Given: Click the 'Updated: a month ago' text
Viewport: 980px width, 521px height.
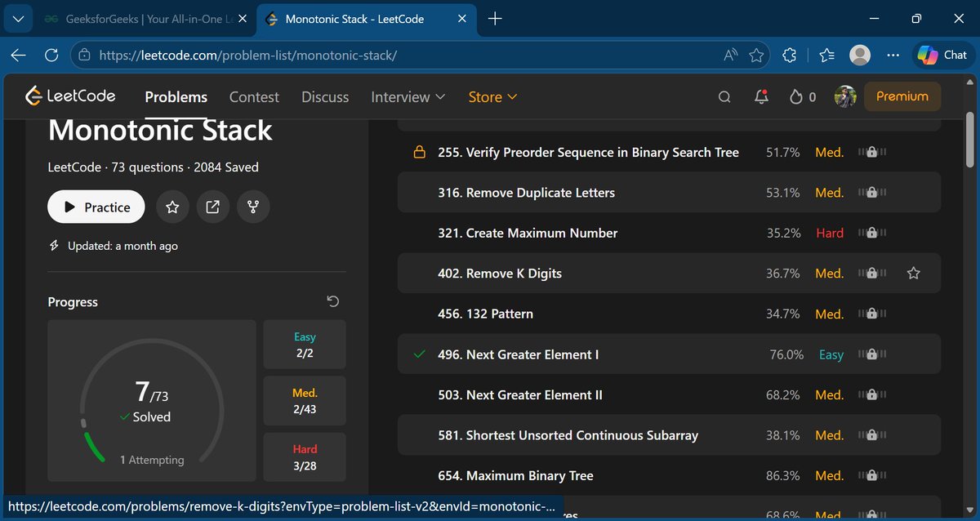Looking at the screenshot, I should (x=122, y=246).
